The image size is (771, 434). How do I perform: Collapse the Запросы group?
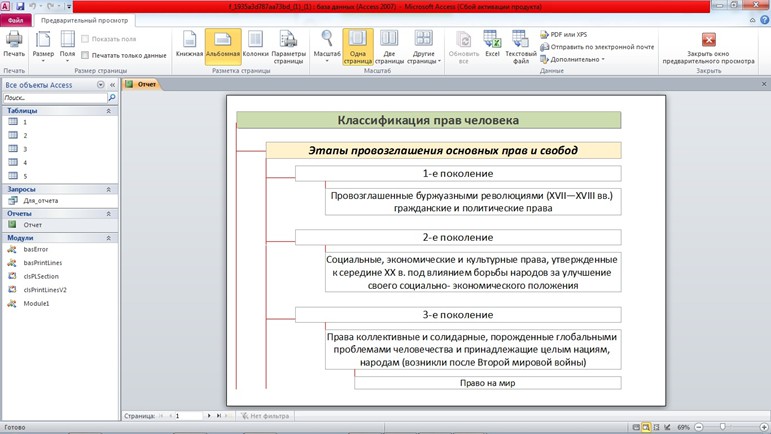point(109,189)
